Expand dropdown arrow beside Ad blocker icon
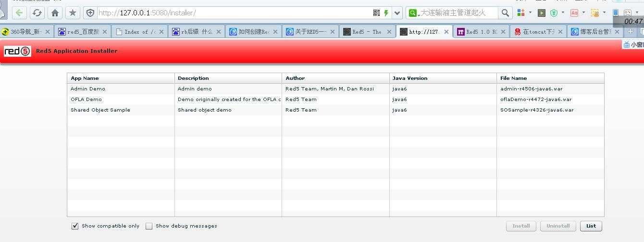 tap(583, 13)
